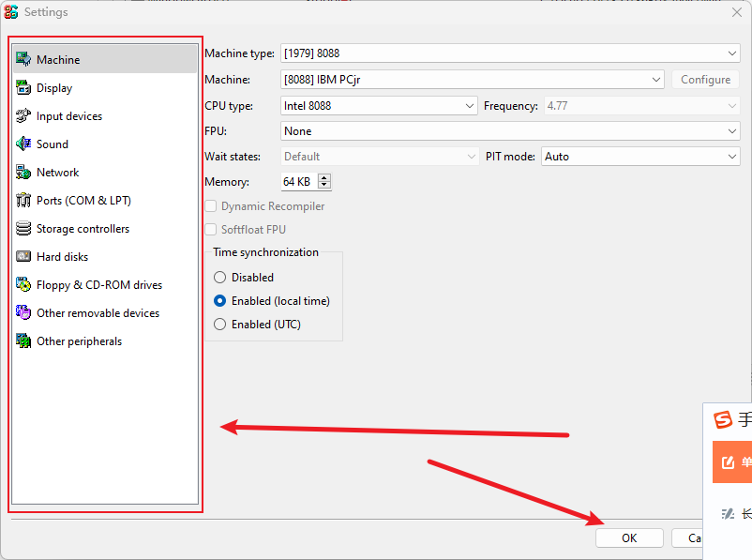Select the Other removable devices icon
752x560 pixels.
pos(23,313)
